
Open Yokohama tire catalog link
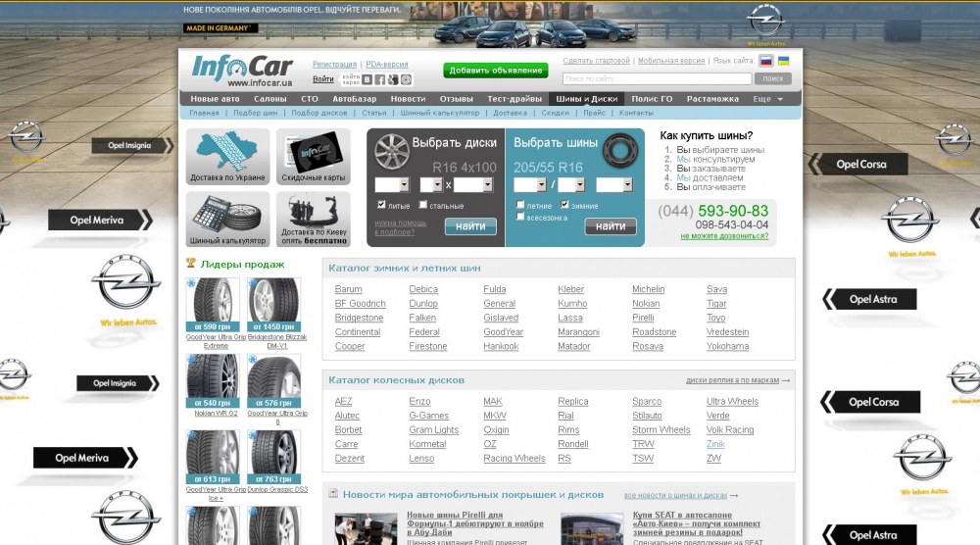coord(727,346)
